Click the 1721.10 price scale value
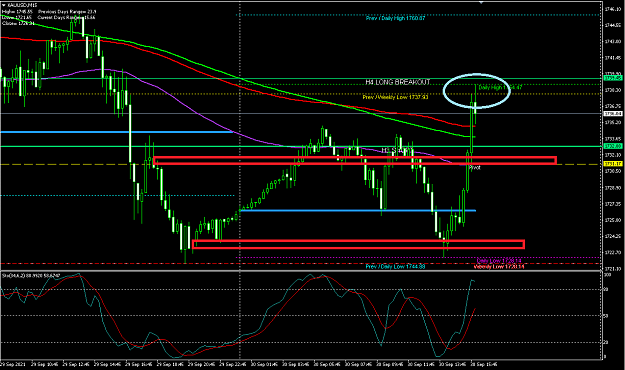Screen dimensions: 625x370 (x=612, y=269)
